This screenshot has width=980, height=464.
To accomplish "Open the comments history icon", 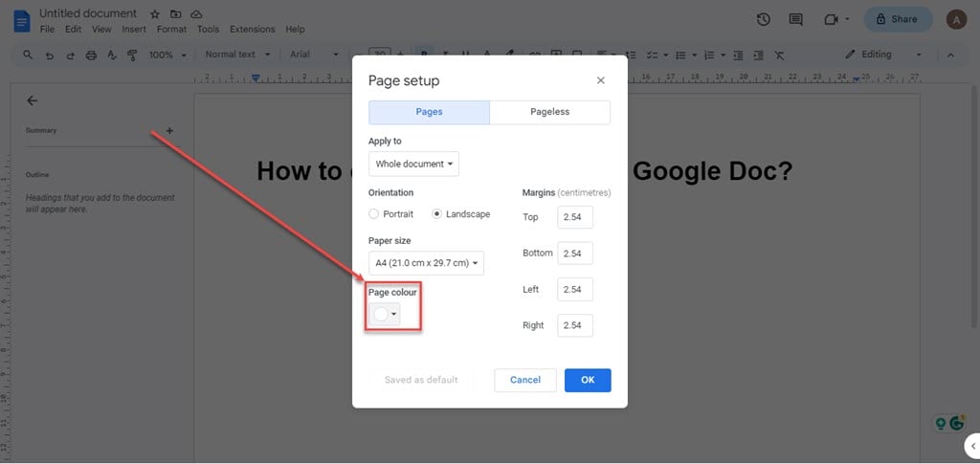I will pyautogui.click(x=795, y=19).
